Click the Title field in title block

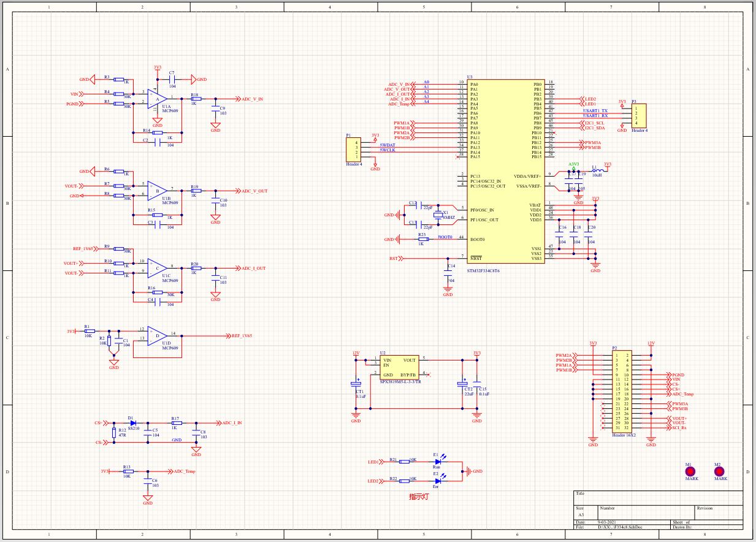[x=658, y=497]
